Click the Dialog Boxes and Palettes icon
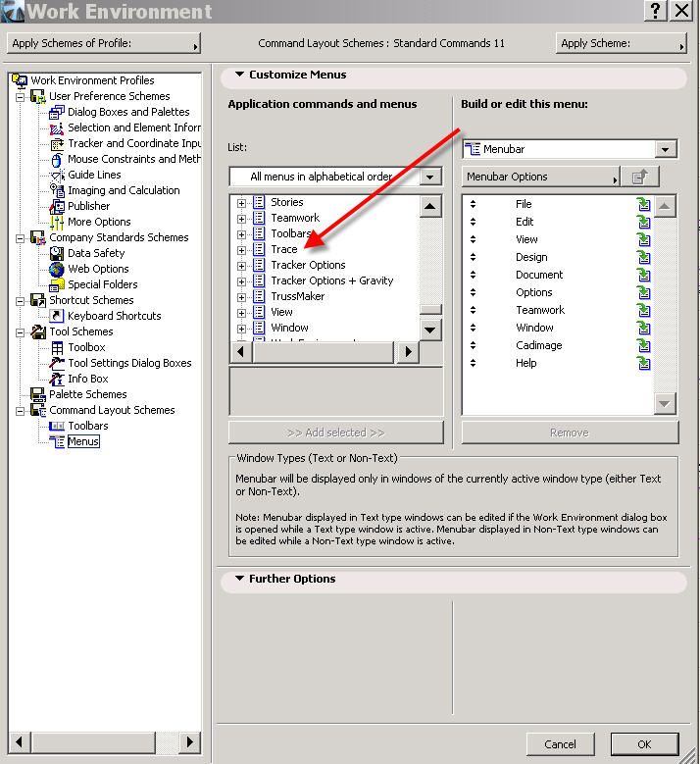This screenshot has width=700, height=764. click(57, 112)
